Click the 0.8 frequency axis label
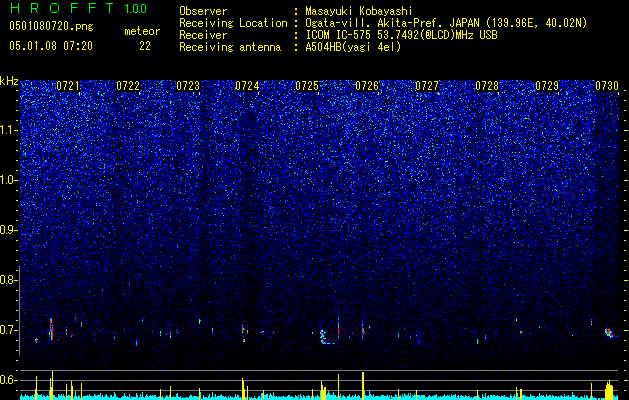 point(9,280)
